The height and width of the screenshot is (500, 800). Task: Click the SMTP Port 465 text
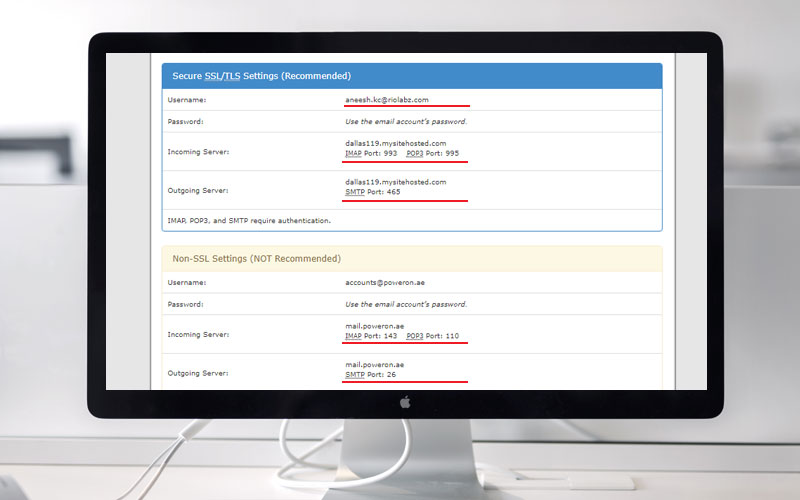372,192
